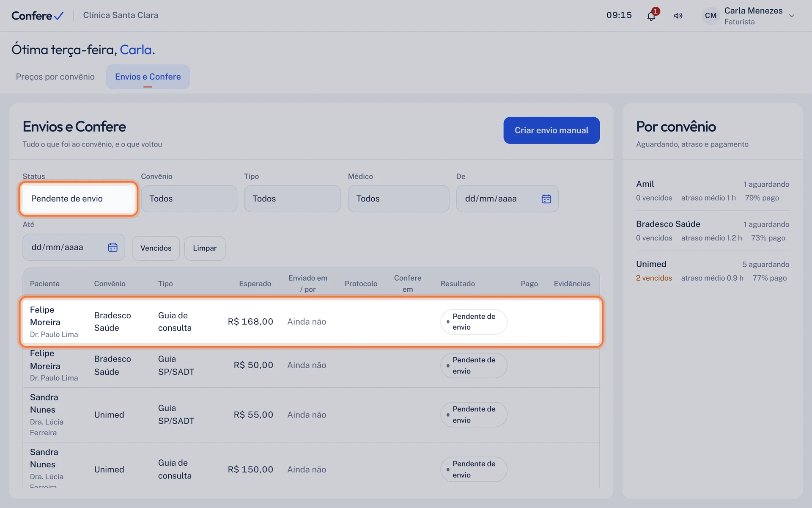Click the 5 aguardando text for Unimed

[x=765, y=265]
